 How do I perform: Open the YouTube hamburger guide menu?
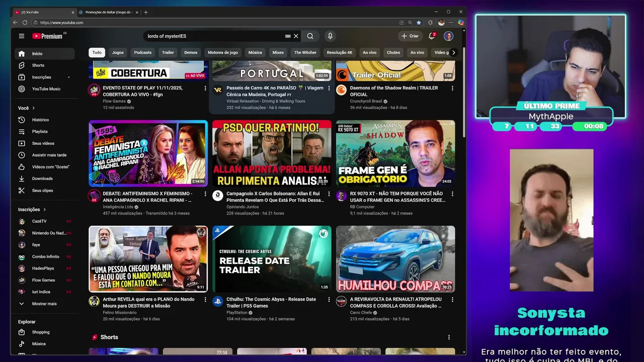click(22, 36)
